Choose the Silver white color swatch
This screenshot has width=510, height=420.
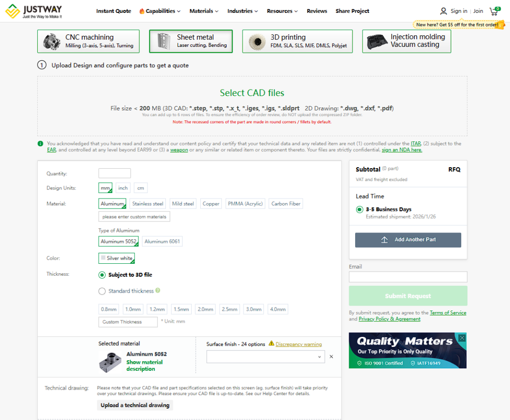117,258
